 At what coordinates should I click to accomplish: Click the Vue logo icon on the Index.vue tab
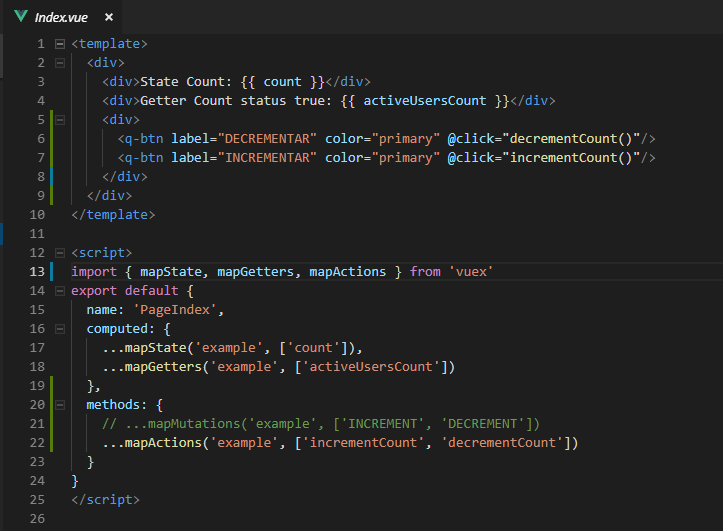21,17
